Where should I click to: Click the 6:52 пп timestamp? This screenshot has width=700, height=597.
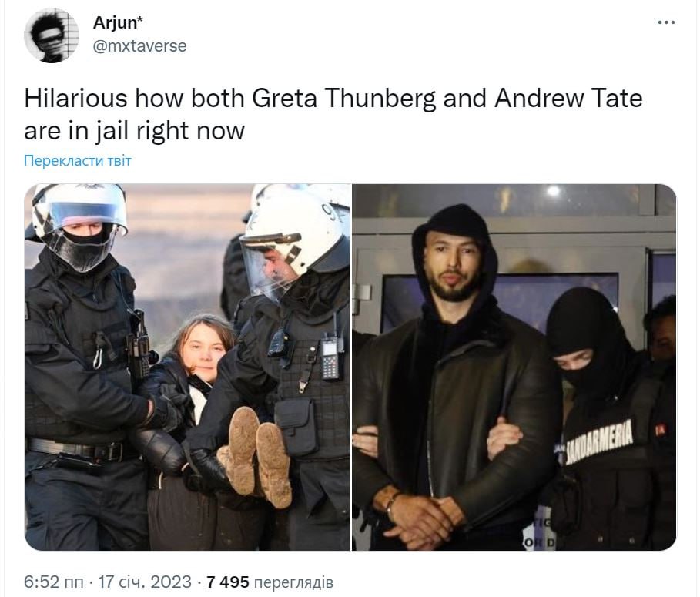coord(53,582)
